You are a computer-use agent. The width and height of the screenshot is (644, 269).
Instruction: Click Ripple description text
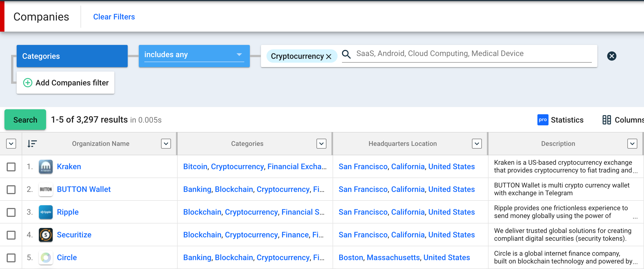tap(566, 212)
